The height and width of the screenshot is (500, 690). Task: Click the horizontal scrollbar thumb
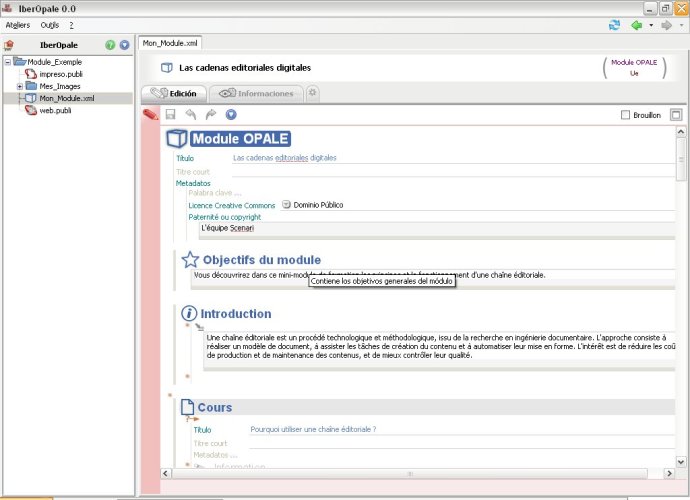coord(409,474)
